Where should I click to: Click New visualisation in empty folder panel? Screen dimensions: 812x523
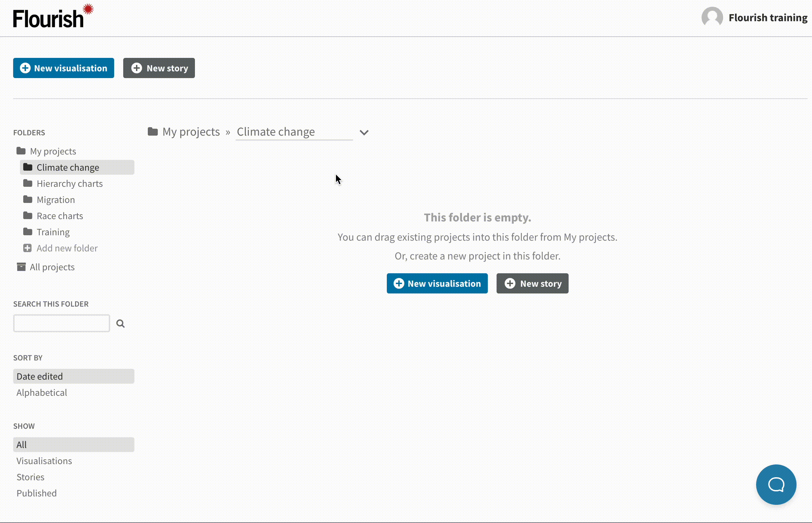pos(437,284)
